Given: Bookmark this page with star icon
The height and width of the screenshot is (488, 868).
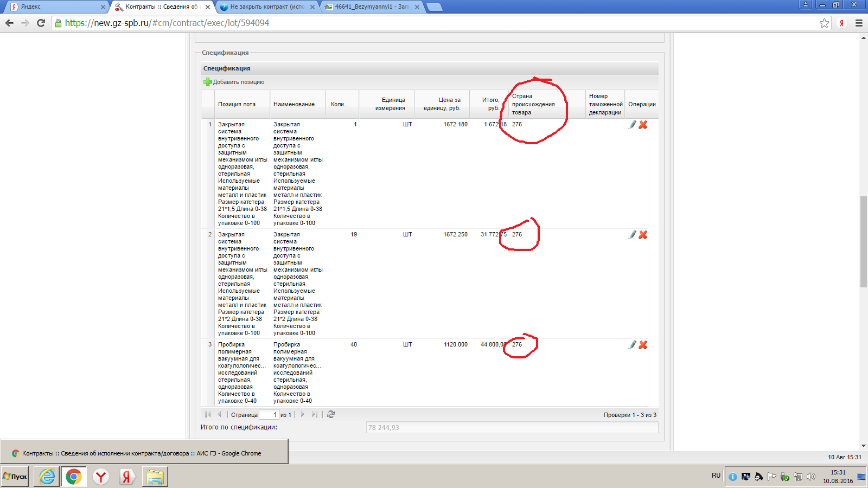Looking at the screenshot, I should tap(825, 23).
